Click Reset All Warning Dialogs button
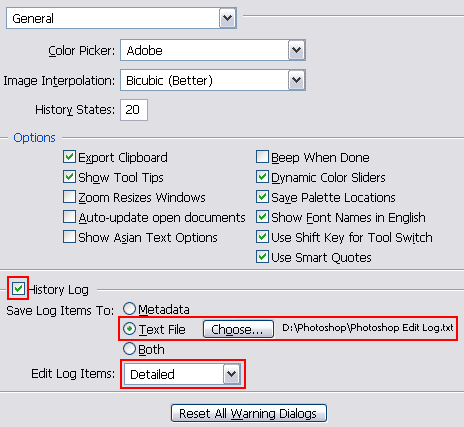Viewport: 464px width, 427px height. pos(249,413)
